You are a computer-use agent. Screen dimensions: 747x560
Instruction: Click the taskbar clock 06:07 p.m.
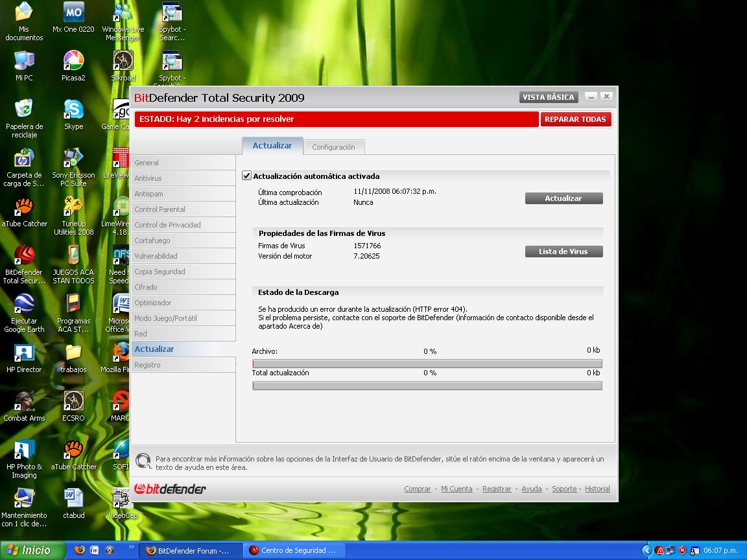pyautogui.click(x=720, y=550)
